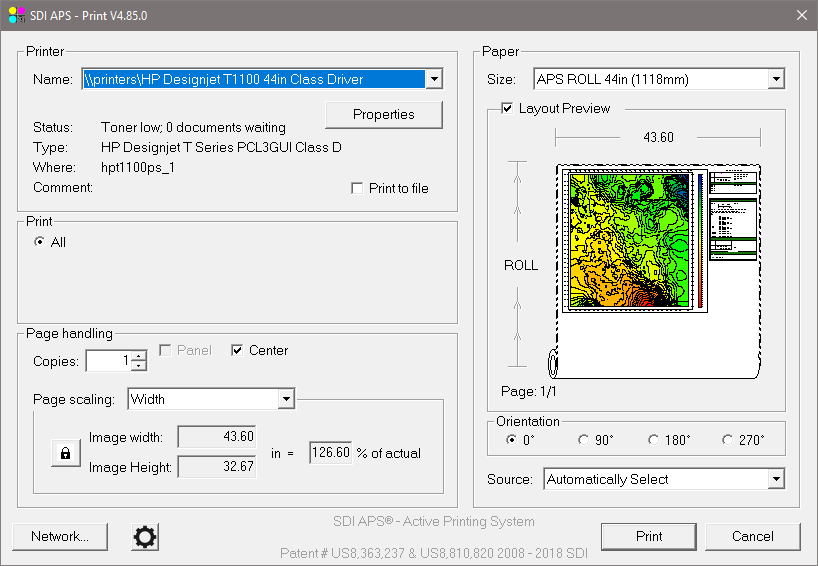
Task: Uncheck the Center checkbox
Action: [237, 350]
